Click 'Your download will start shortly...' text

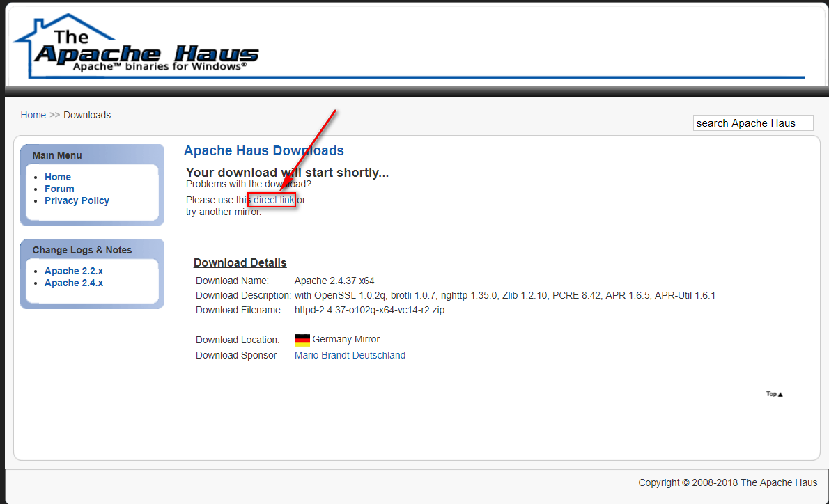tap(287, 173)
